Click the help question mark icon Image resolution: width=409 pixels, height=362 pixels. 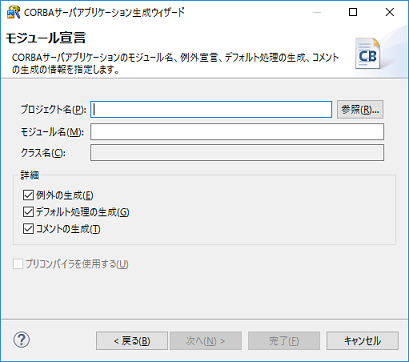click(22, 340)
